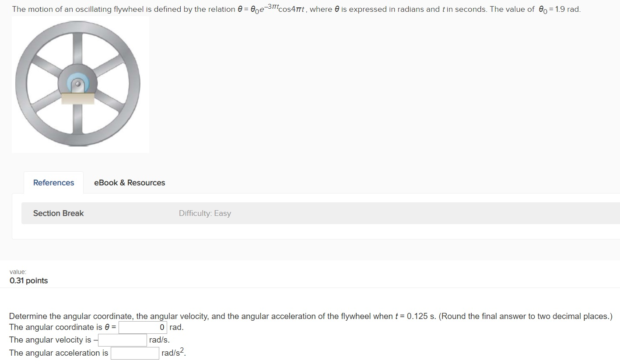Viewport: 620px width, 364px height.
Task: Click the Section Break header
Action: pyautogui.click(x=58, y=213)
